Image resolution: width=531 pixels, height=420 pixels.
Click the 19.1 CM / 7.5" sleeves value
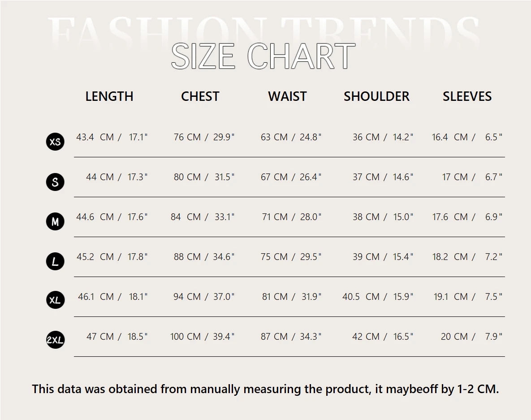[467, 297]
